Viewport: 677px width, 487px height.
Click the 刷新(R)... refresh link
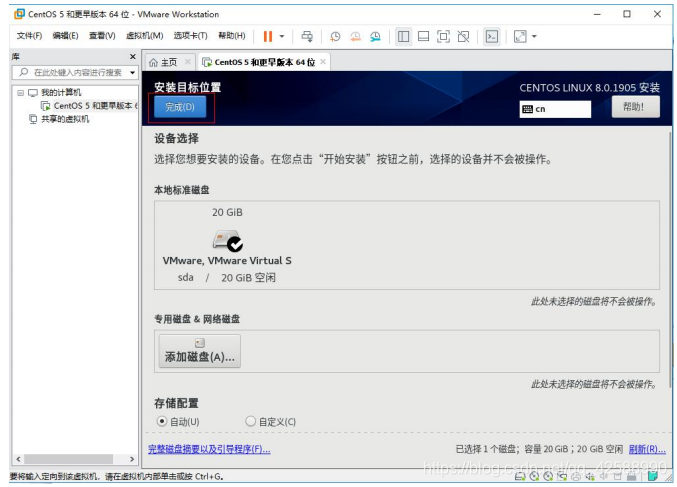coord(647,449)
